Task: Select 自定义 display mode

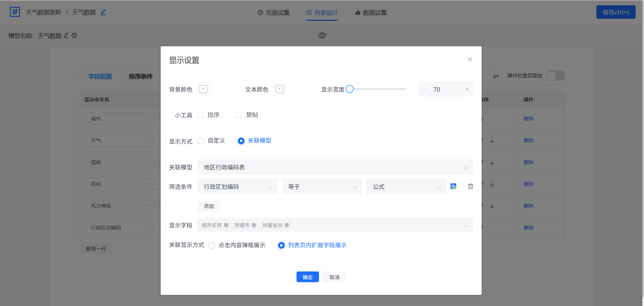Action: [x=201, y=141]
